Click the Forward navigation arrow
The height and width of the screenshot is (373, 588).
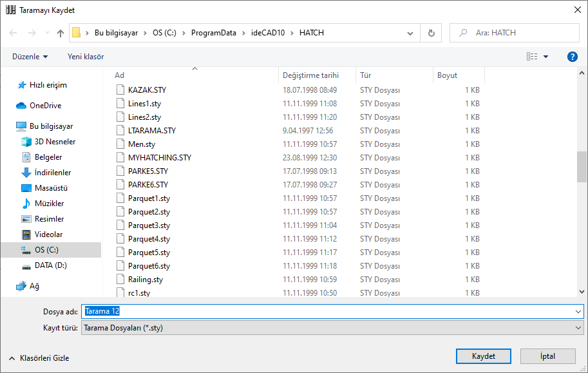32,33
